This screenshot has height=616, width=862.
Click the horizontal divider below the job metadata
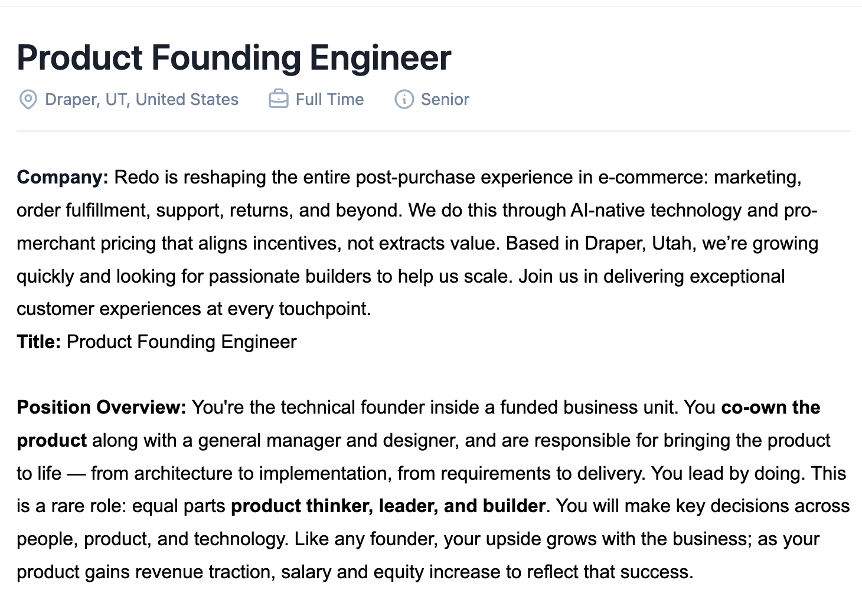coord(433,130)
